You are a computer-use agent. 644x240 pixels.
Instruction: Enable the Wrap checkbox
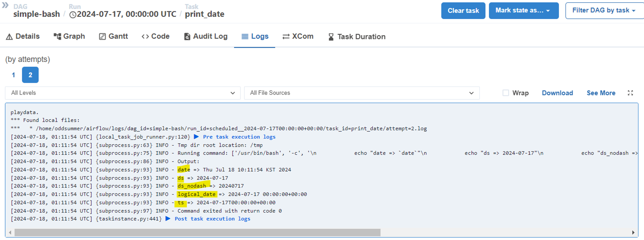tap(506, 93)
